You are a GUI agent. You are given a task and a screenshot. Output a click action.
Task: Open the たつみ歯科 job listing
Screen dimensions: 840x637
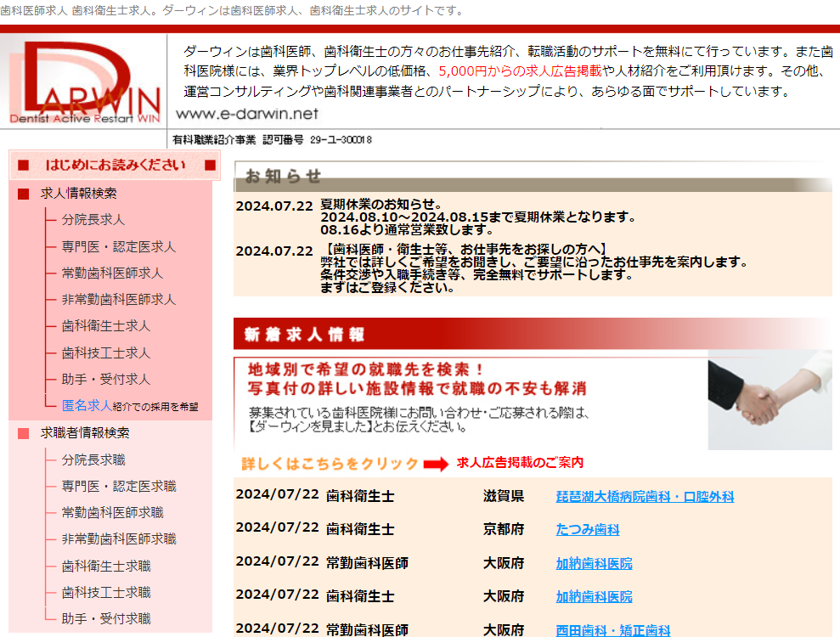coord(587,530)
